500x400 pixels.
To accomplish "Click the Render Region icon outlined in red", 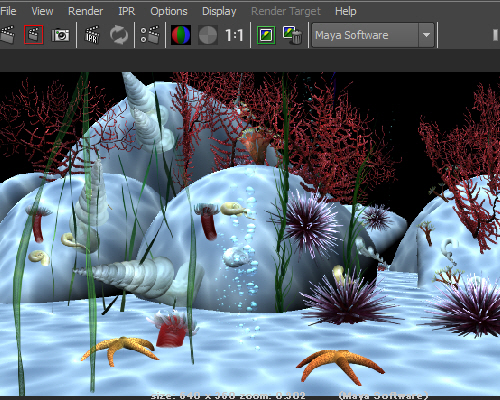I will [34, 35].
